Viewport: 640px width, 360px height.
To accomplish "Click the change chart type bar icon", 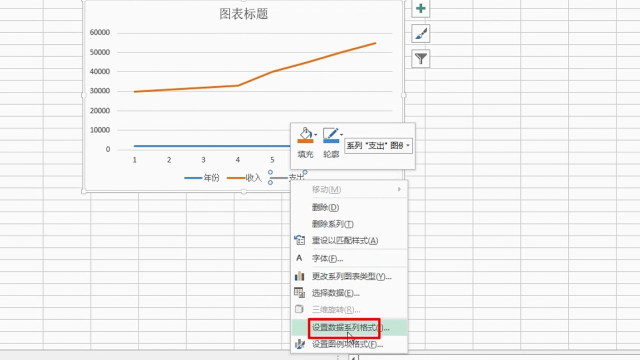I will (300, 276).
